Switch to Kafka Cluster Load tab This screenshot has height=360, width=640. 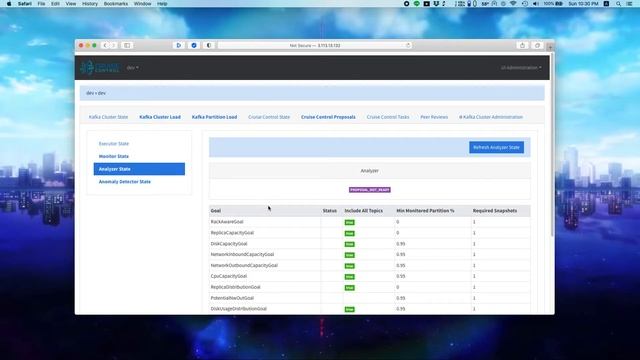click(x=160, y=117)
